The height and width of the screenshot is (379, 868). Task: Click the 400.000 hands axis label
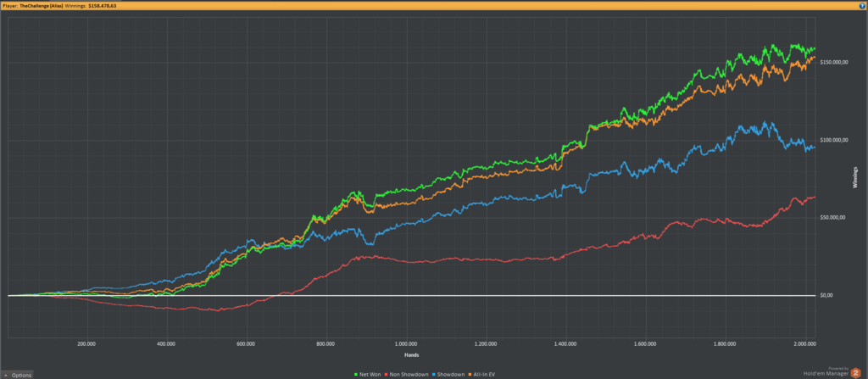167,343
